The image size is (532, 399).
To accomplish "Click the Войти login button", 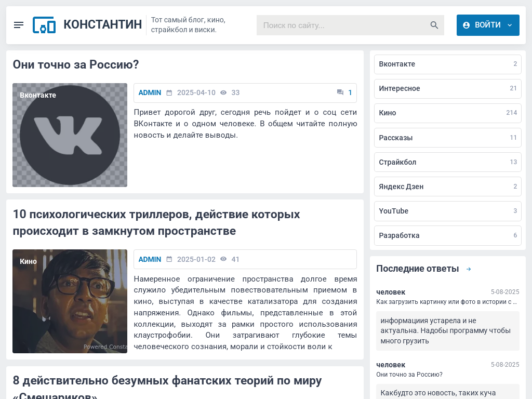I will (488, 25).
